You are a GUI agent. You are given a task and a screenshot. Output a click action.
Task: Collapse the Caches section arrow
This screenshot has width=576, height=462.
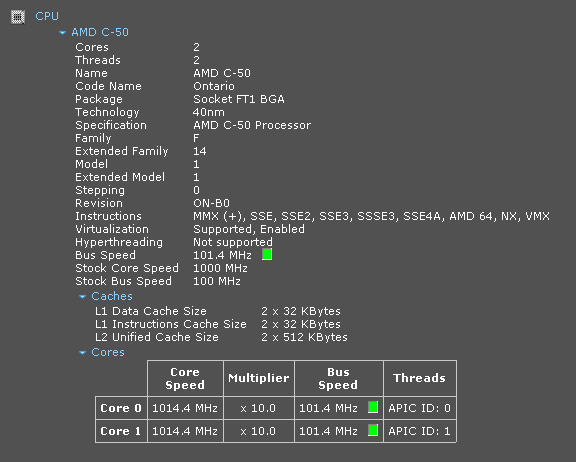pyautogui.click(x=83, y=296)
